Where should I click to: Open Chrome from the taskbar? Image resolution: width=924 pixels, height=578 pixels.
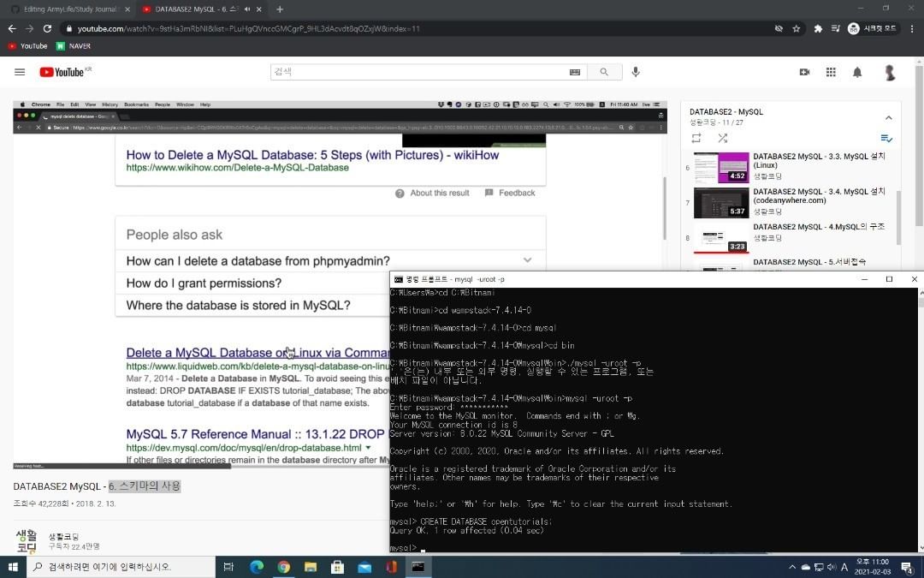click(283, 567)
